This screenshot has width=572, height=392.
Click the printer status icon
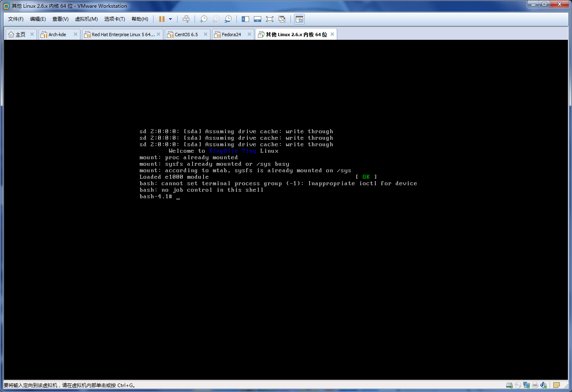(x=535, y=385)
